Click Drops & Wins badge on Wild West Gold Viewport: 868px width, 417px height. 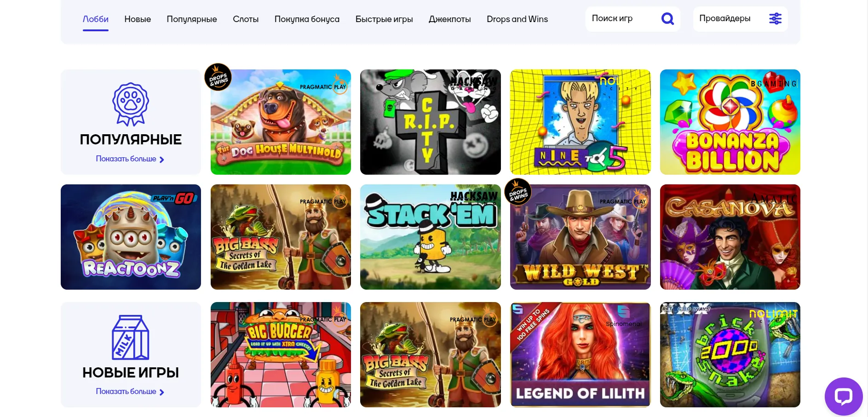click(x=518, y=192)
